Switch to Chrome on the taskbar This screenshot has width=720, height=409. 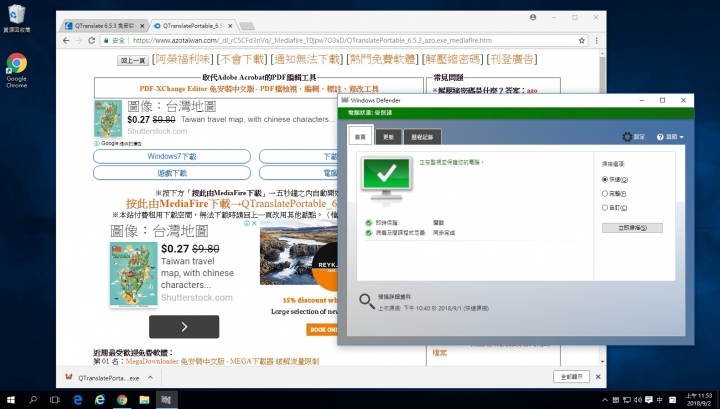click(x=122, y=400)
